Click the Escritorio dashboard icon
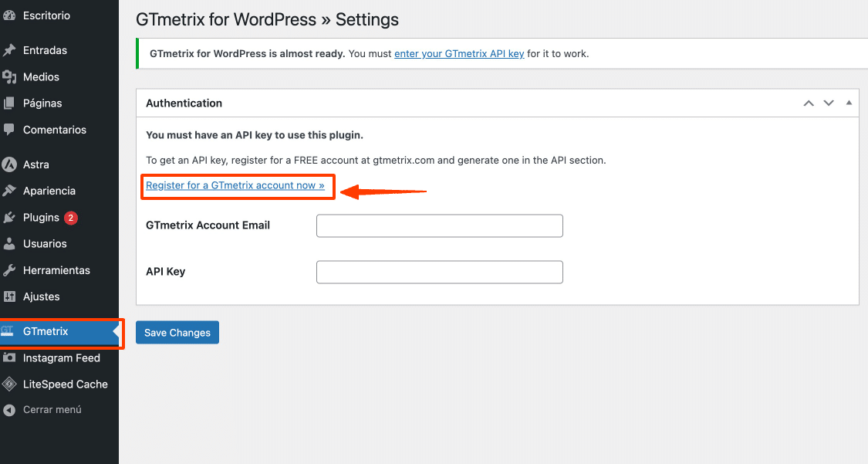868x464 pixels. coord(8,15)
